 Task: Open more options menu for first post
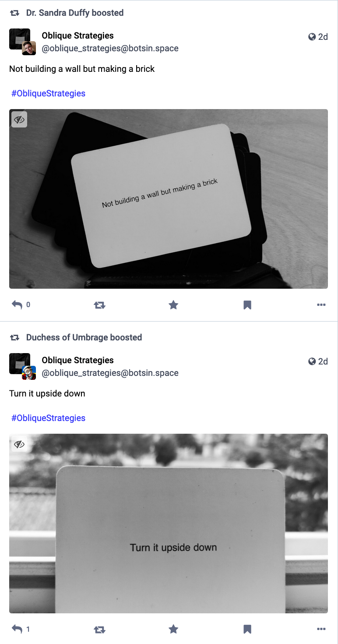pos(321,305)
